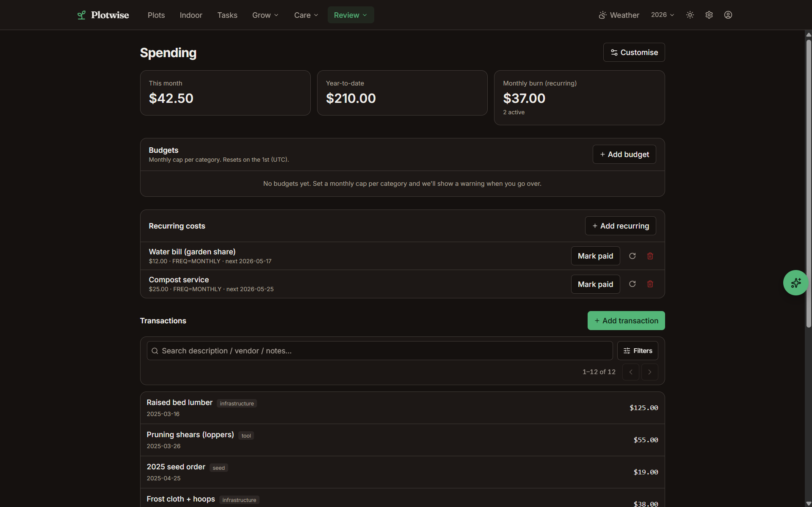Image resolution: width=812 pixels, height=507 pixels.
Task: Open the 2025 seed order transaction
Action: pos(402,472)
